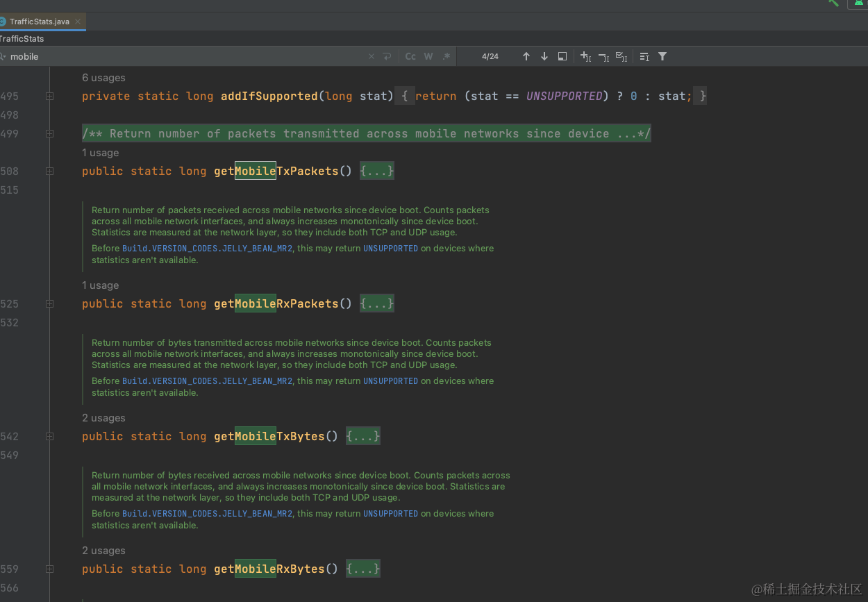Go to previous search occurrence arrow

[x=526, y=56]
